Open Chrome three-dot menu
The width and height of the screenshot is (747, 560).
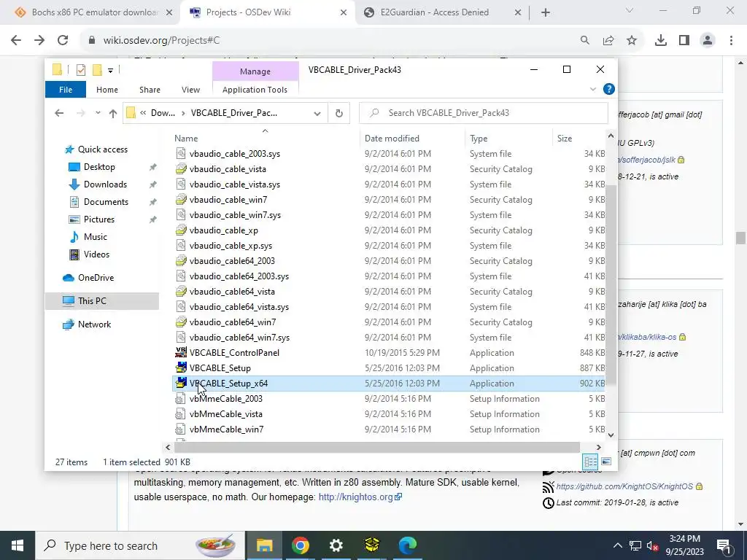click(731, 41)
